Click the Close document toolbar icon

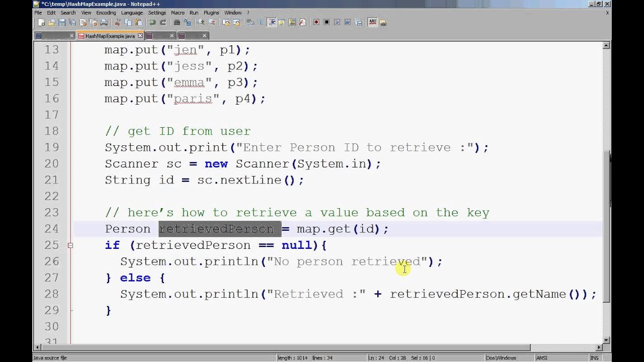point(83,22)
